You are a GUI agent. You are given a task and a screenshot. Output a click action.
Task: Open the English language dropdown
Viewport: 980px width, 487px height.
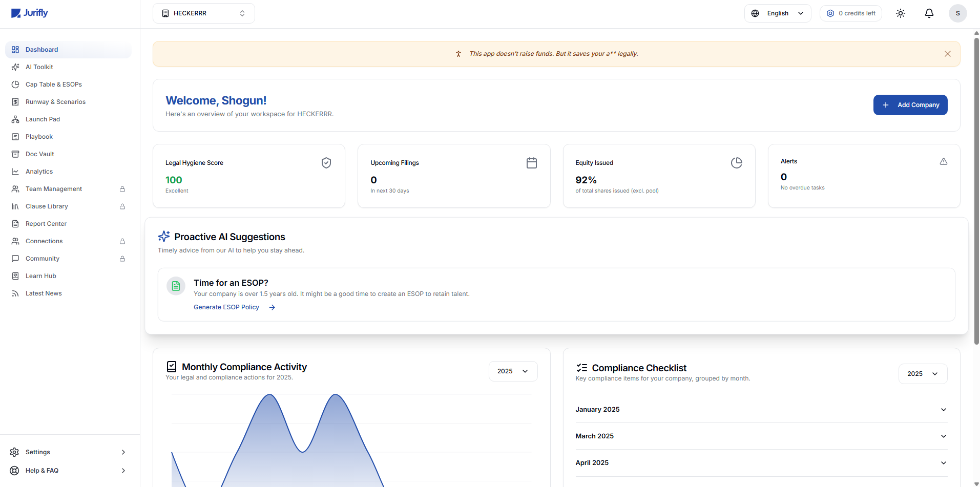[777, 13]
